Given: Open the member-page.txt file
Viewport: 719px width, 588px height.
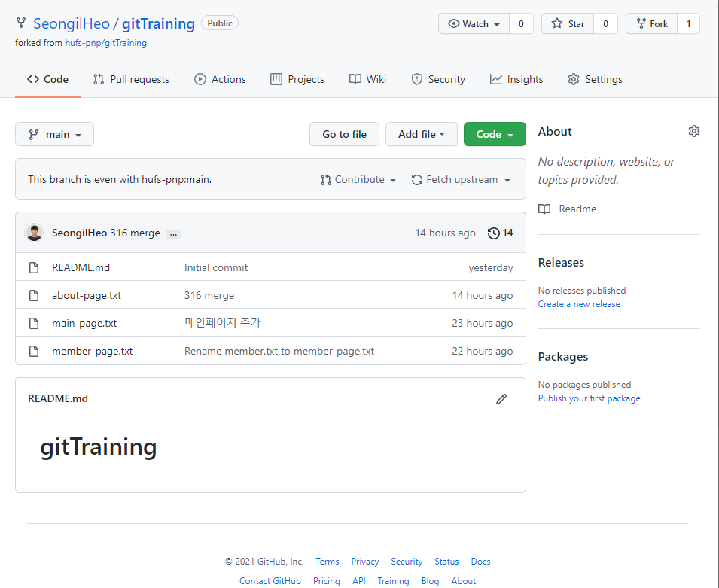Looking at the screenshot, I should coord(92,352).
